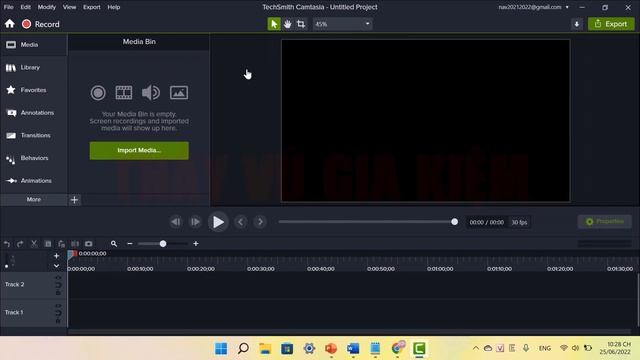The width and height of the screenshot is (640, 360).
Task: Click the timeline magnifier zoom icon
Action: coord(114,244)
